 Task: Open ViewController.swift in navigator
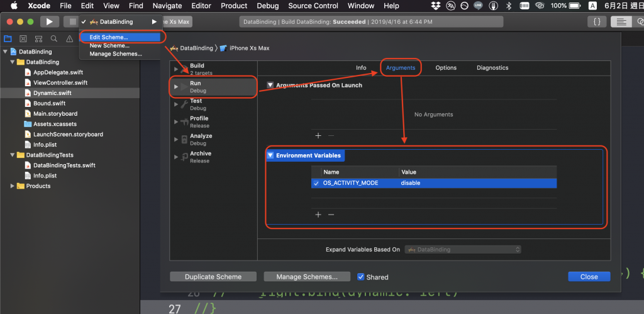point(60,82)
